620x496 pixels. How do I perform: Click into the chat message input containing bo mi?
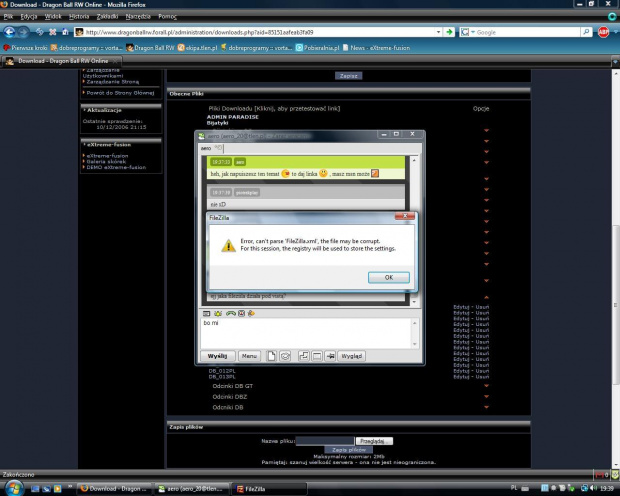[x=306, y=333]
